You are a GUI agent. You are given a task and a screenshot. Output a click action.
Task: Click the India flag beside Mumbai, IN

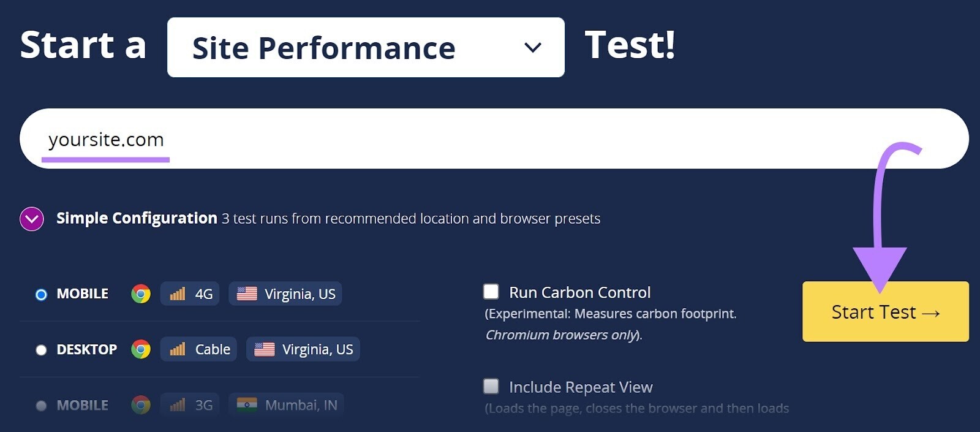(247, 405)
